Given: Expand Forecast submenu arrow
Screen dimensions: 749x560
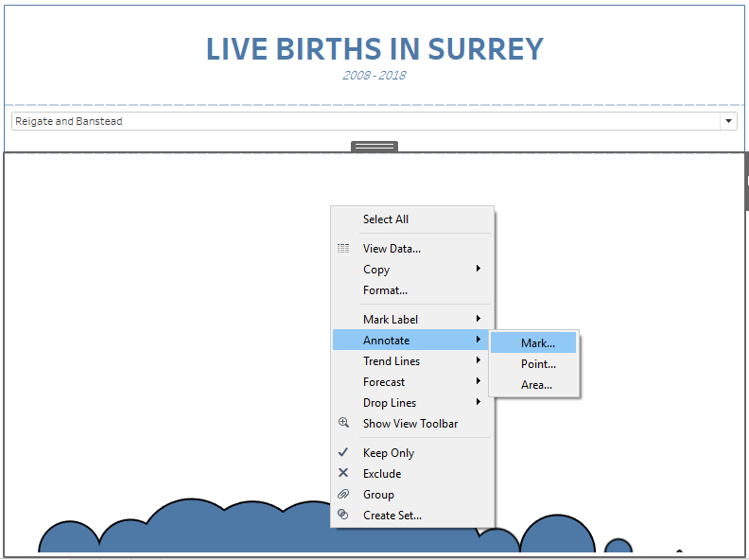Looking at the screenshot, I should tap(479, 381).
